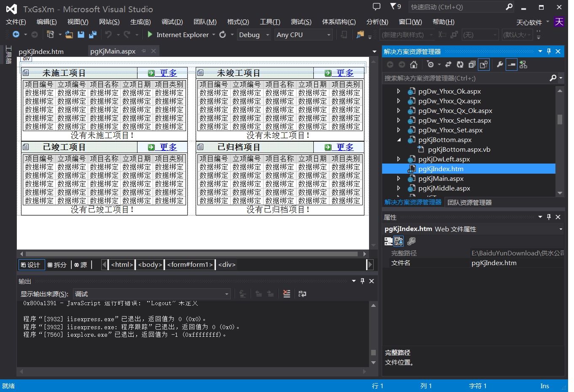Click Pending Changes Filter clock icon
Image resolution: width=574 pixels, height=392 pixels.
tap(430, 64)
